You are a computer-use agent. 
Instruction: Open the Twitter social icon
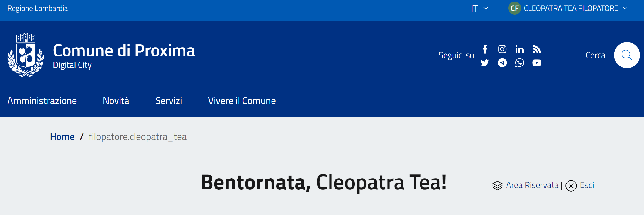coord(485,63)
